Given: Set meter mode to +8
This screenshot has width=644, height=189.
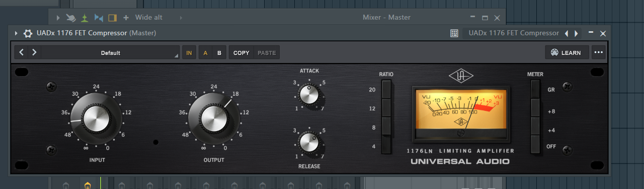Looking at the screenshot, I should coord(535,108).
